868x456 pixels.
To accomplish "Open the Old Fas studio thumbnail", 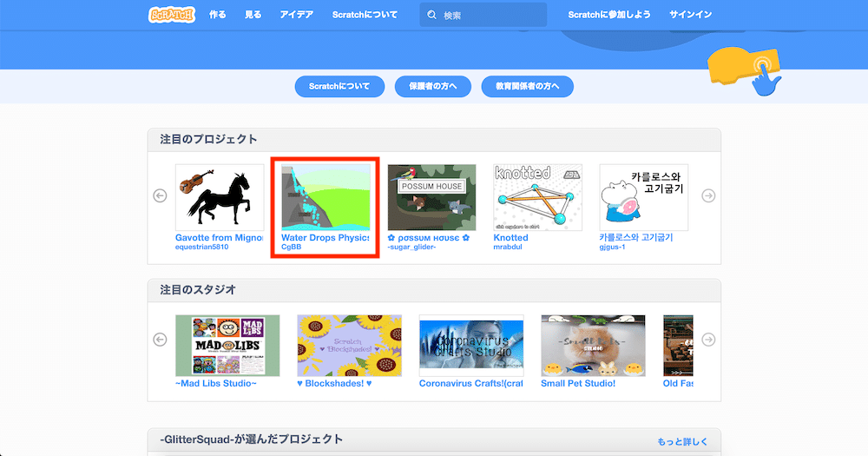I will [678, 346].
